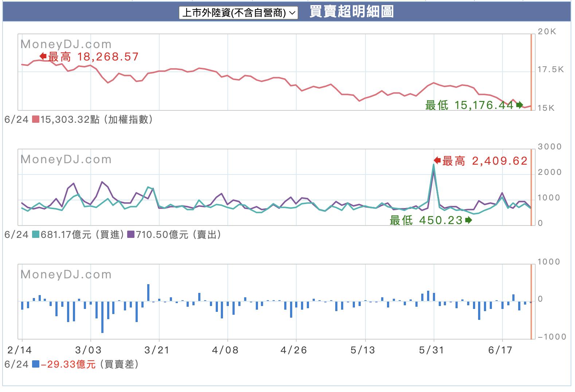Click the 最高 18,268.57 label
This screenshot has width=575, height=392.
click(x=93, y=56)
